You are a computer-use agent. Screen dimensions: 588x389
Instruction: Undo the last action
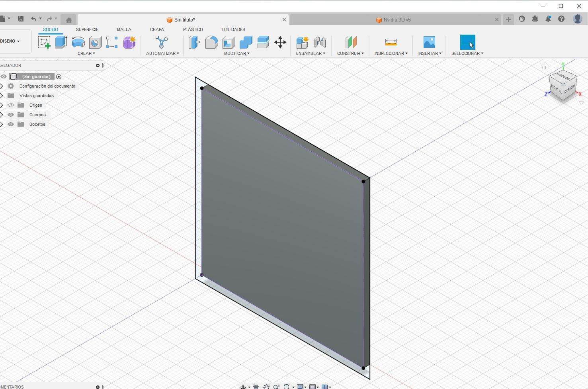pyautogui.click(x=34, y=19)
